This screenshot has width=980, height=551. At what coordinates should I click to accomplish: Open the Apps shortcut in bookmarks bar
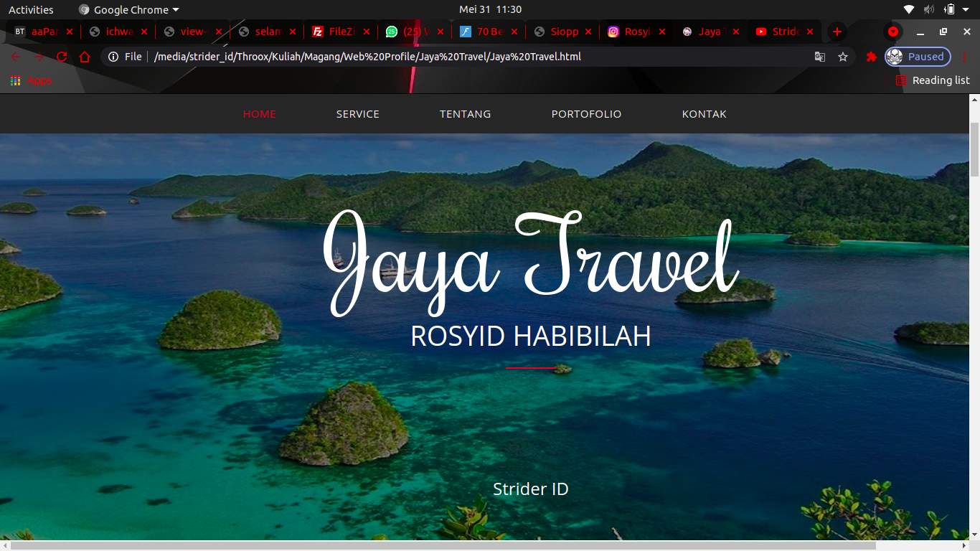click(x=31, y=81)
